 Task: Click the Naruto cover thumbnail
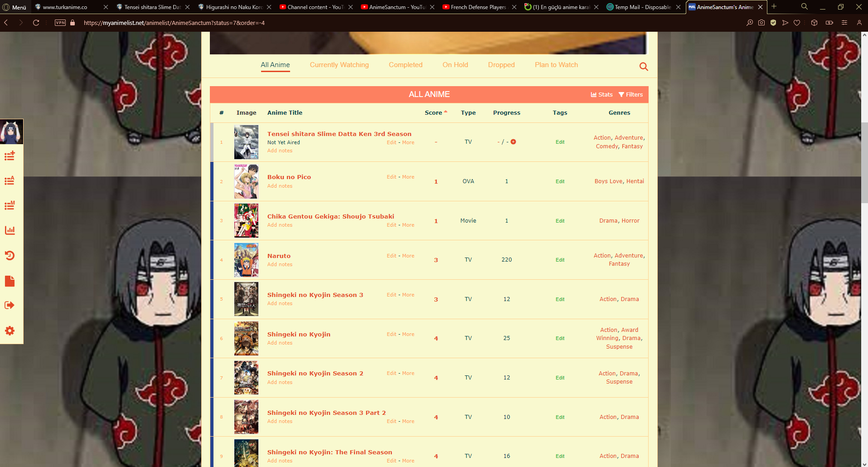246,260
